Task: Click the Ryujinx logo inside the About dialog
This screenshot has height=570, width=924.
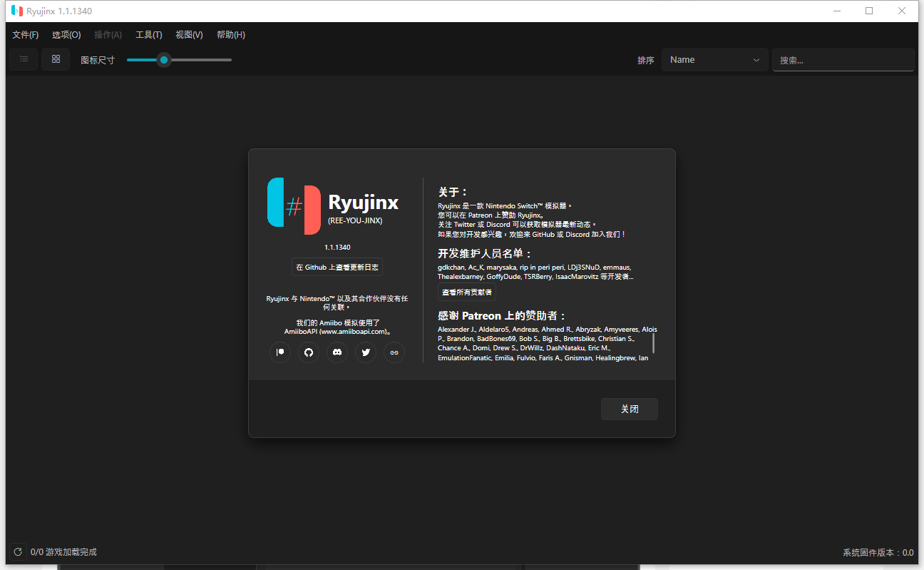Action: pyautogui.click(x=294, y=206)
